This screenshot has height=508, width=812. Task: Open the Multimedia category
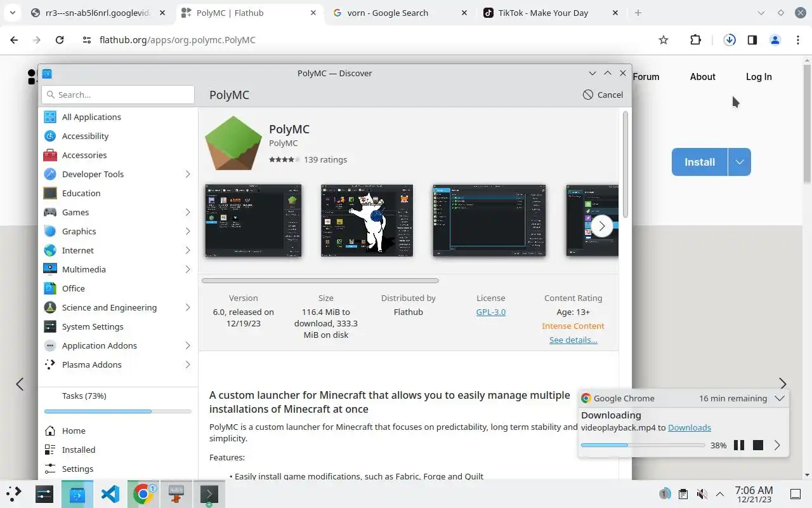118,269
